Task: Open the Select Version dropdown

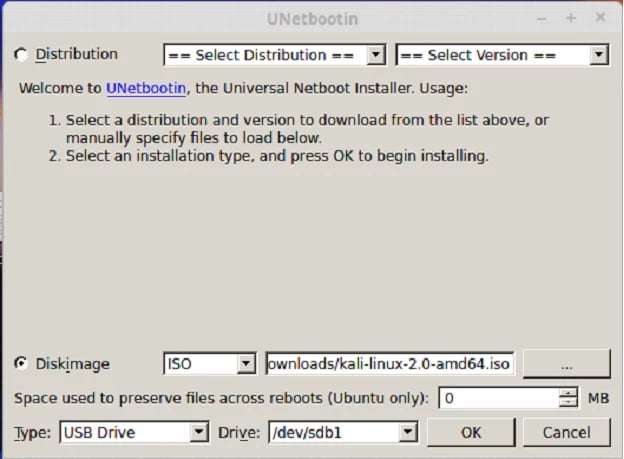Action: tap(502, 55)
